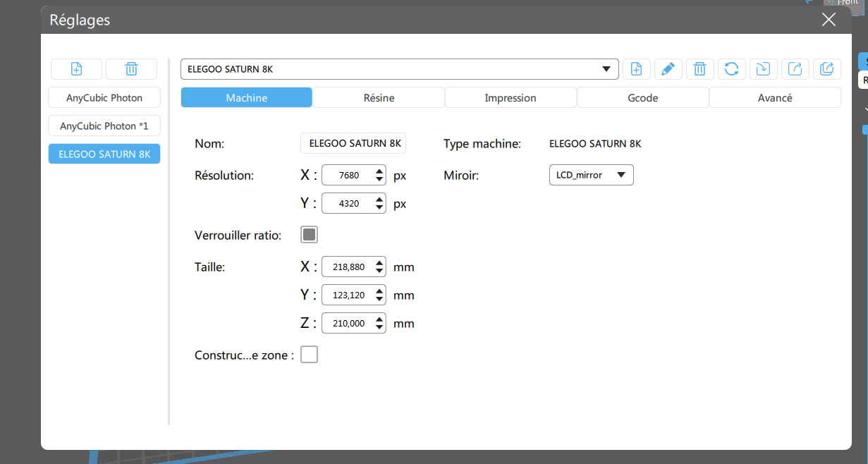Click the new profile icon beside profile dropdown
This screenshot has width=868, height=464.
click(x=636, y=68)
